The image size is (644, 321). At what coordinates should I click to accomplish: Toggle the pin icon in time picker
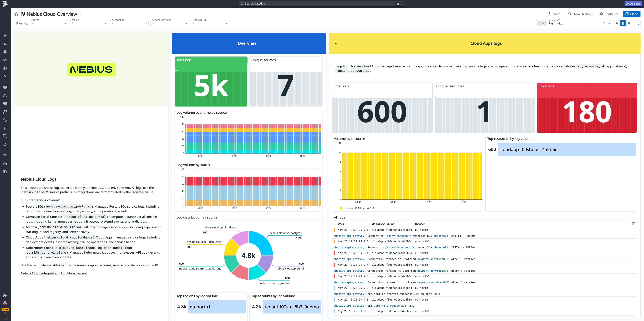click(604, 23)
